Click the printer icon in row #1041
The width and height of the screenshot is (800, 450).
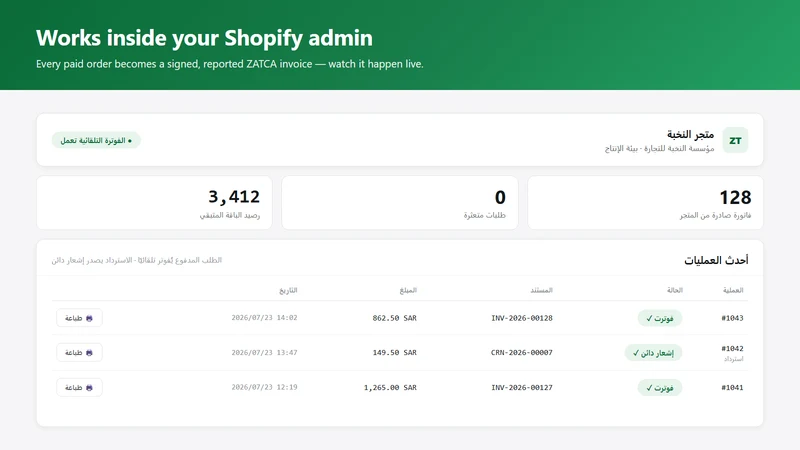pyautogui.click(x=89, y=388)
